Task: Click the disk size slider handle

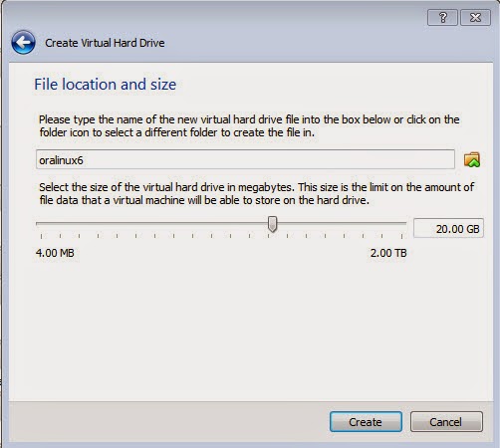Action: (272, 224)
